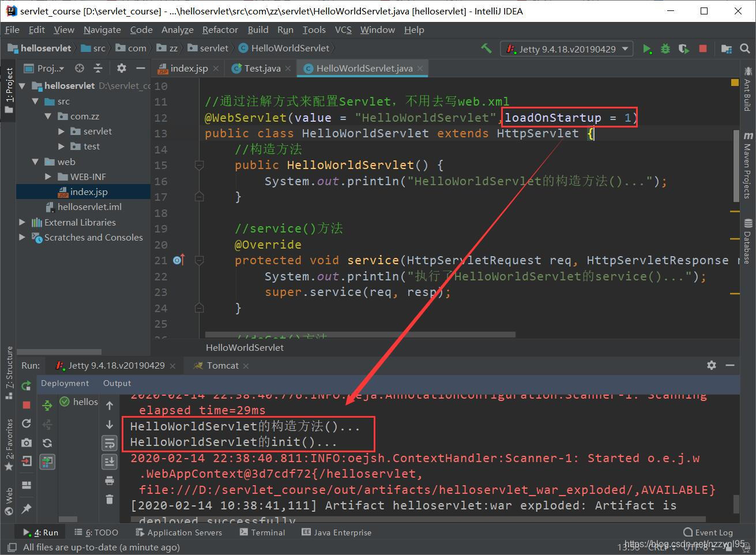Image resolution: width=756 pixels, height=555 pixels.
Task: Collapse the web folder
Action: pos(35,162)
